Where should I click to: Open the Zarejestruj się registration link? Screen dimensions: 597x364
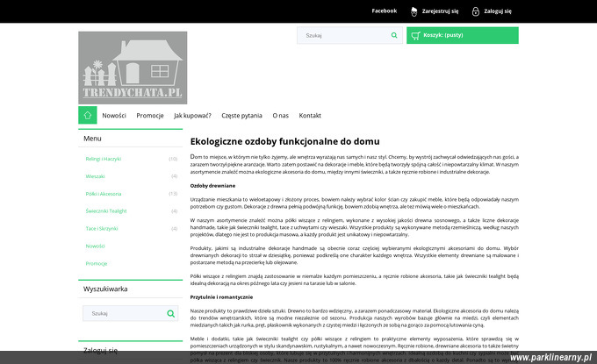440,11
